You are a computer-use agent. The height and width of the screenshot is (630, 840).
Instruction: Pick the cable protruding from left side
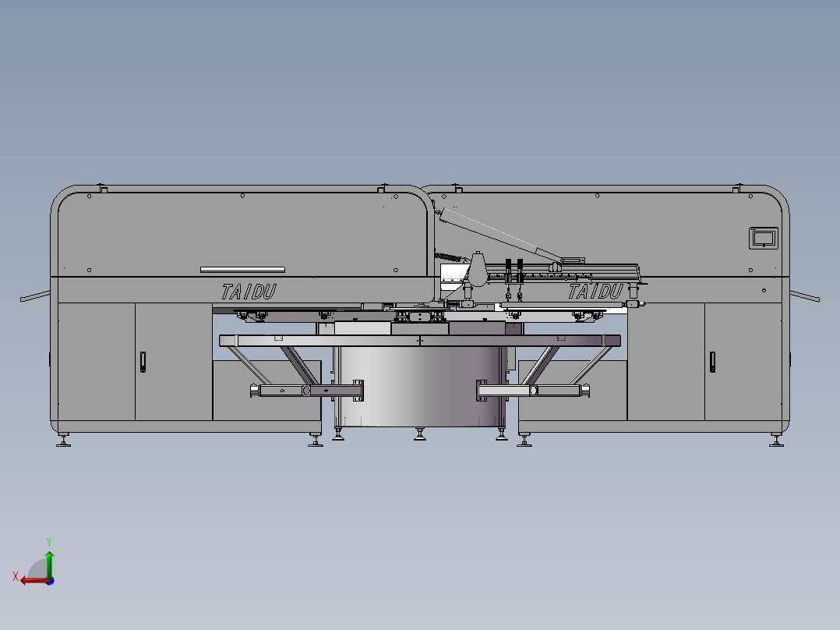[x=35, y=296]
